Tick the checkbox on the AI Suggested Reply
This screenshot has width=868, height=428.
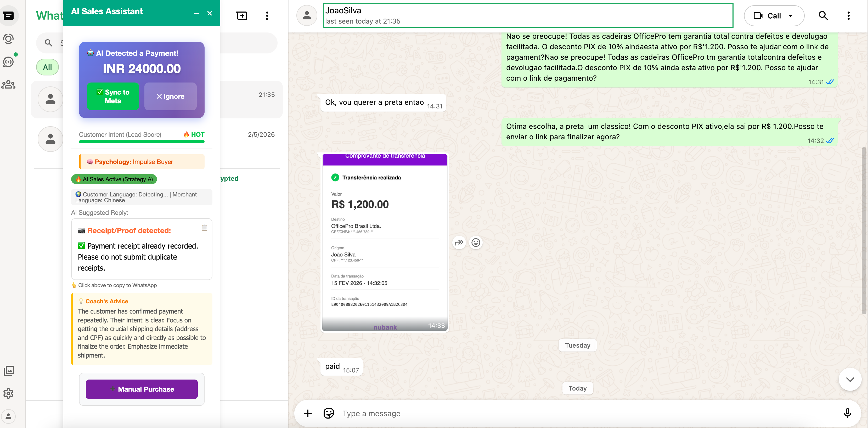tap(205, 228)
